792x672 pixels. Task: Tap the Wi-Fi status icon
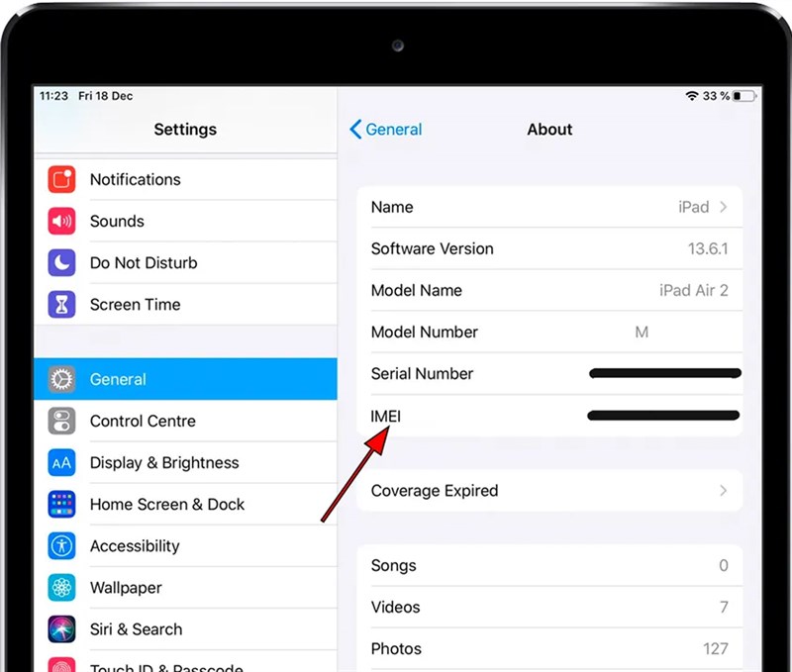[691, 96]
